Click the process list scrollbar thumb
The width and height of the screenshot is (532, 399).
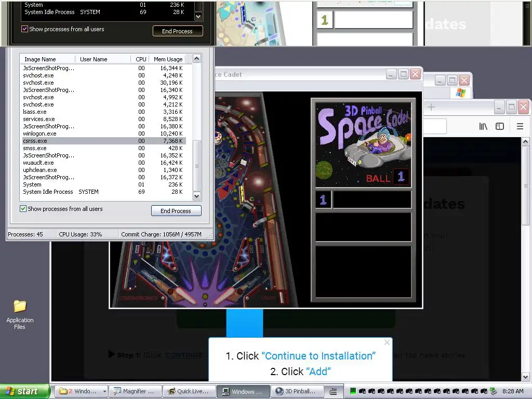coord(197,166)
